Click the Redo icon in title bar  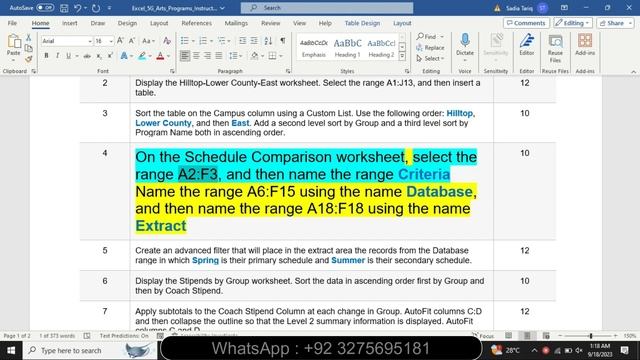(96, 8)
